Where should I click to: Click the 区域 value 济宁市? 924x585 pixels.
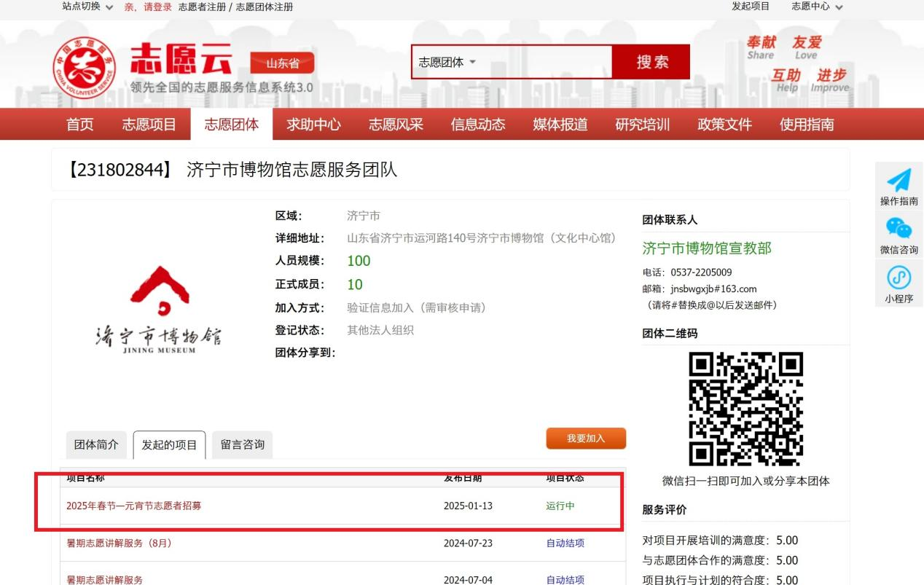pyautogui.click(x=364, y=216)
